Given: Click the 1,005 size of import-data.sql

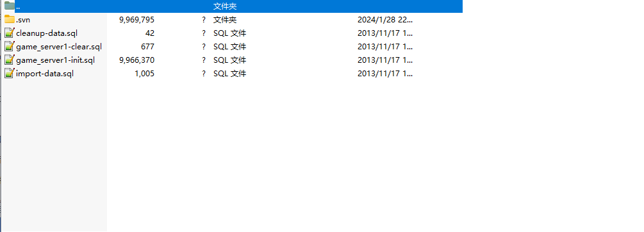Looking at the screenshot, I should 145,74.
